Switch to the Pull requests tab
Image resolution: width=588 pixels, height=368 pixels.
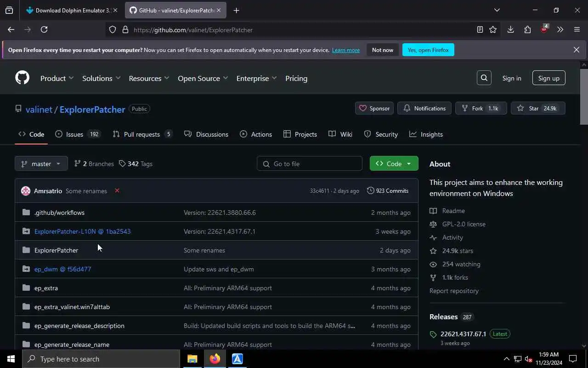[x=142, y=134]
